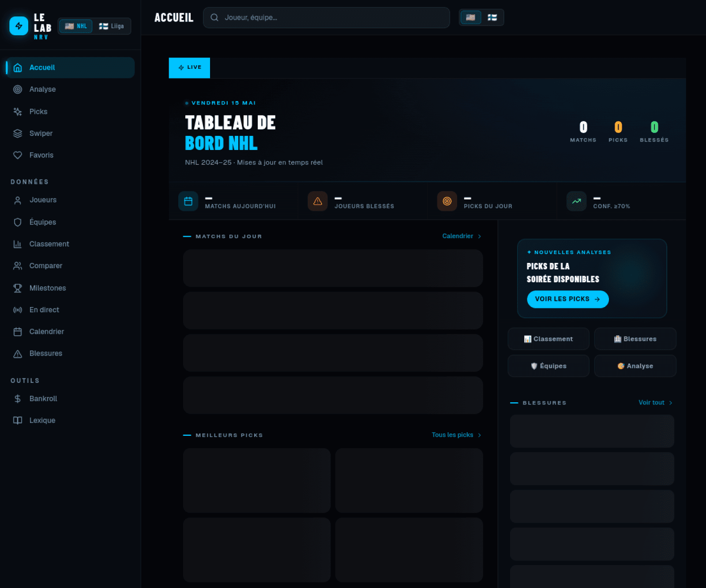Open Blessures from the sidebar

click(70, 354)
